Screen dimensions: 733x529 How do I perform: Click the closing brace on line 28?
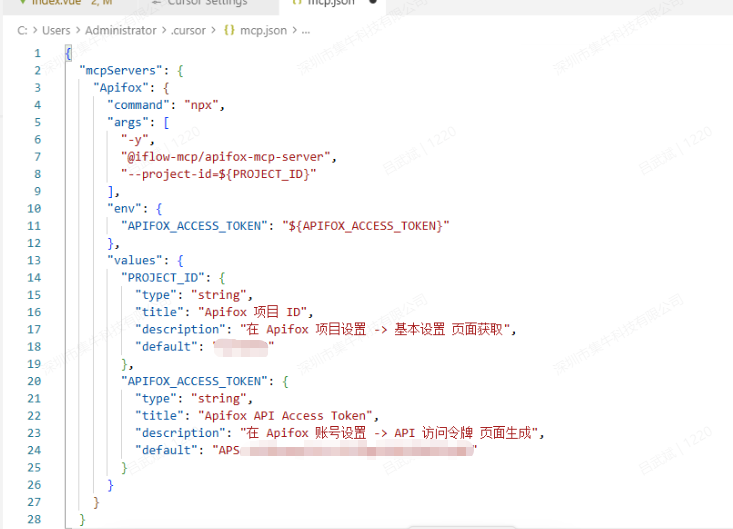click(x=82, y=520)
